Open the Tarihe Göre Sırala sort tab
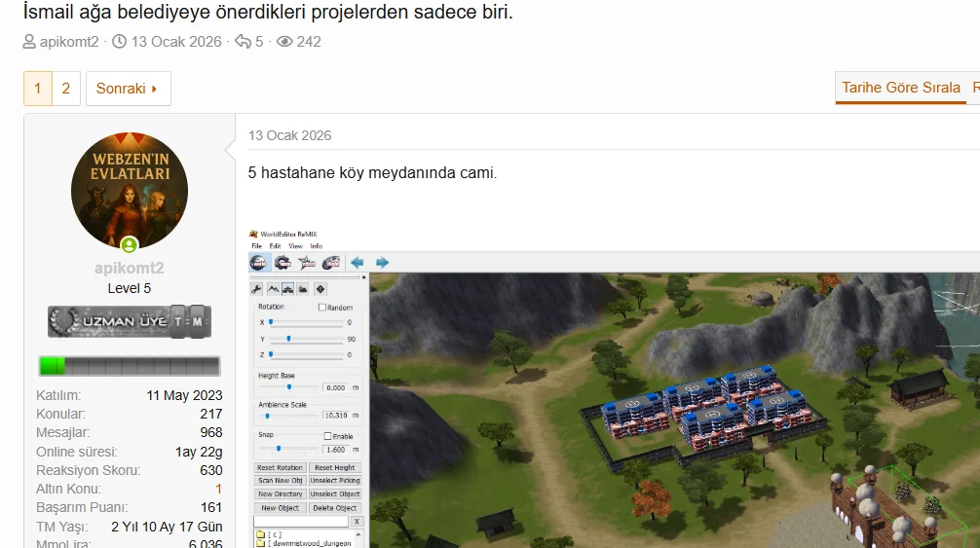Screen dimensions: 980x548 [901, 88]
